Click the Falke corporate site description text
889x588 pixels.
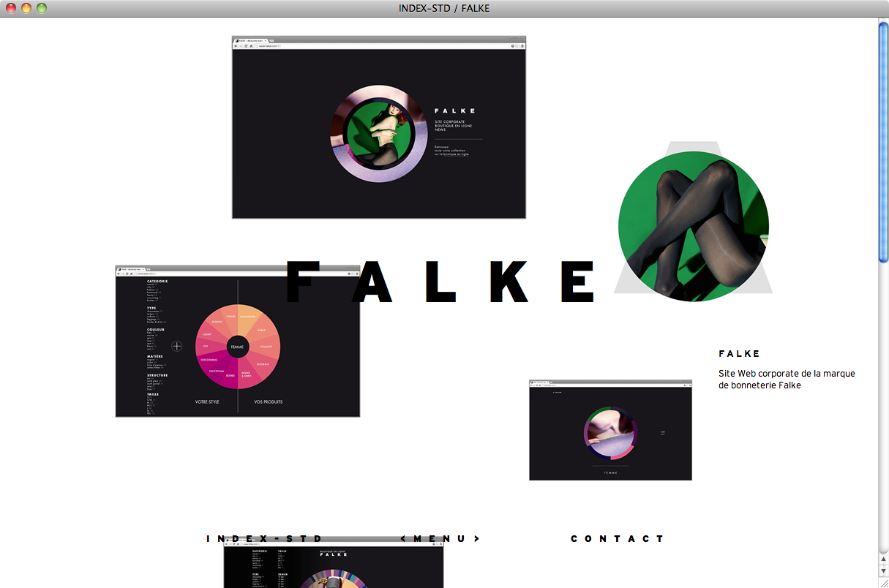click(787, 379)
